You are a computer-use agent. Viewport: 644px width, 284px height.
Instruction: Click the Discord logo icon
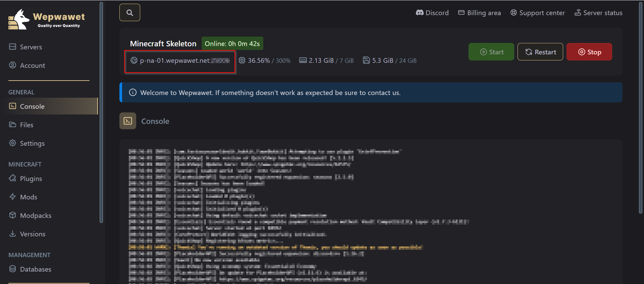pos(420,13)
